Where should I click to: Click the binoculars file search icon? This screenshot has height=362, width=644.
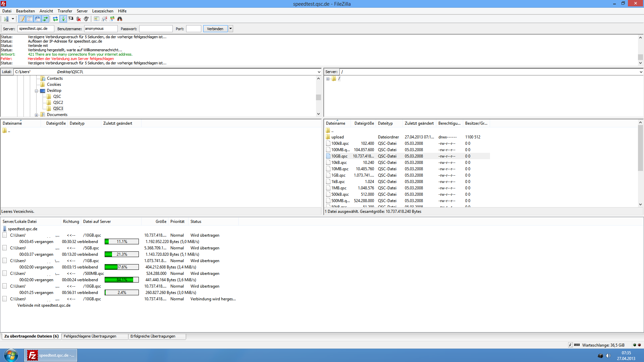click(120, 19)
